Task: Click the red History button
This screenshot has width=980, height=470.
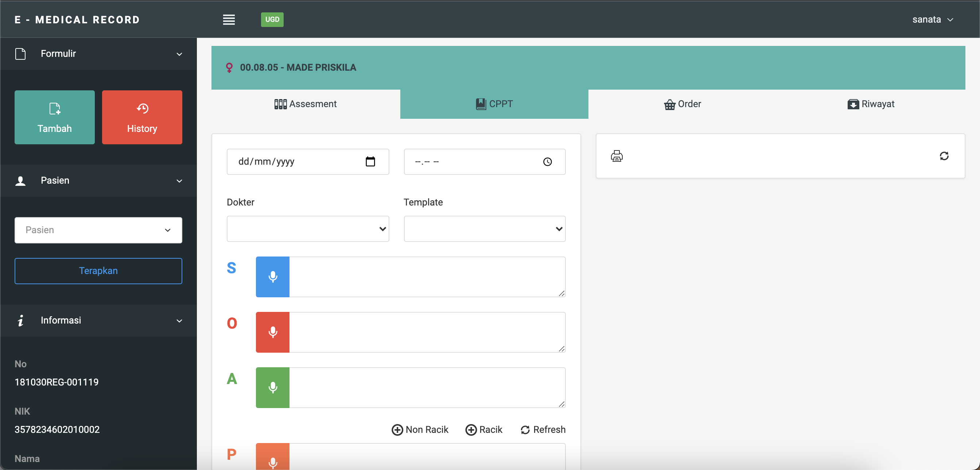Action: pos(142,117)
